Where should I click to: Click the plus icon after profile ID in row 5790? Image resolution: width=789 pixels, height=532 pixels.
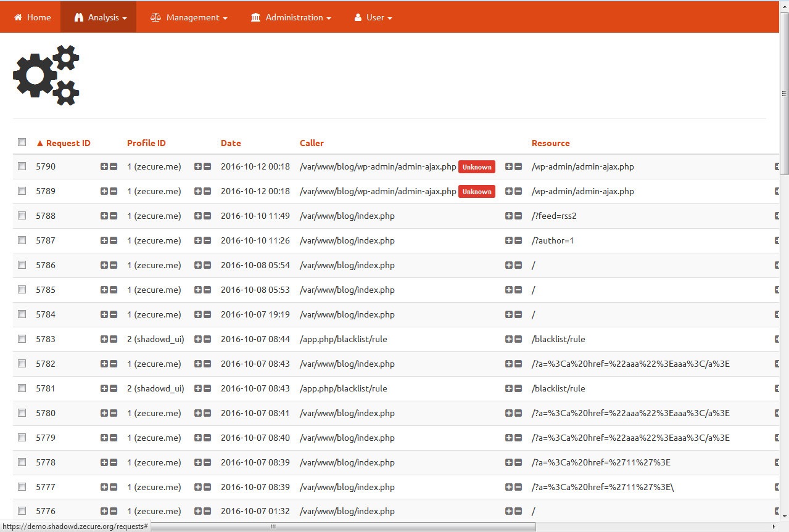point(198,166)
